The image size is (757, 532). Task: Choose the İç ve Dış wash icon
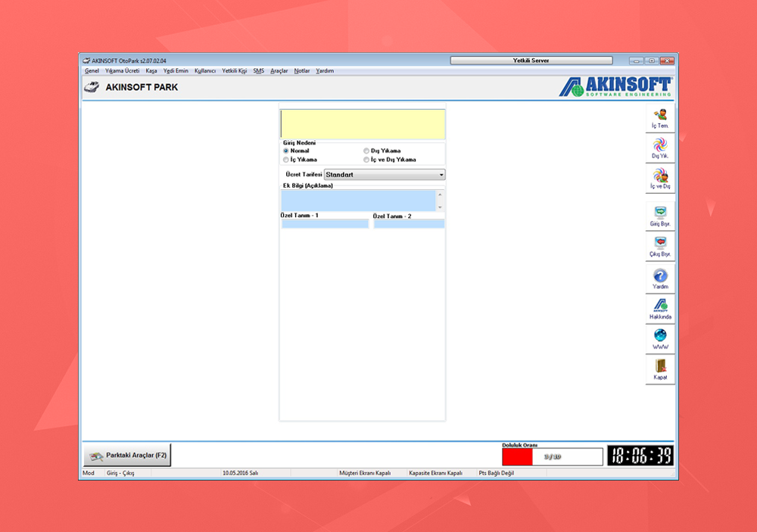(660, 178)
